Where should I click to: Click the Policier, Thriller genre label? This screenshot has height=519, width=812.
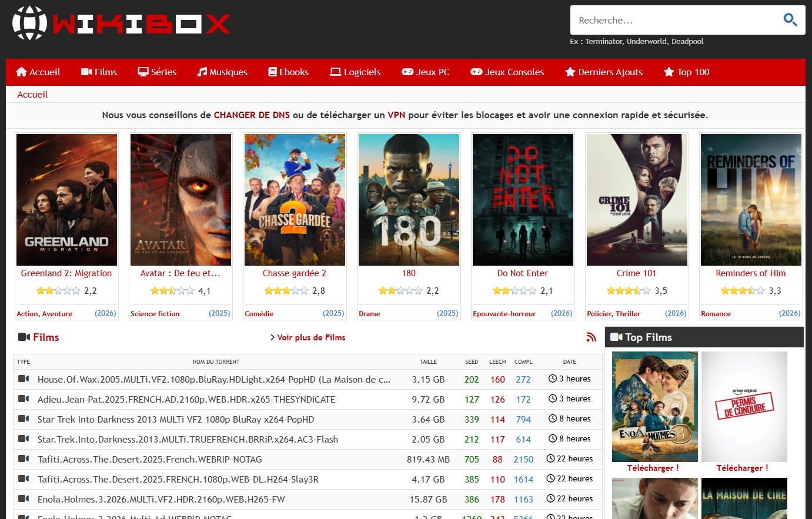[614, 314]
